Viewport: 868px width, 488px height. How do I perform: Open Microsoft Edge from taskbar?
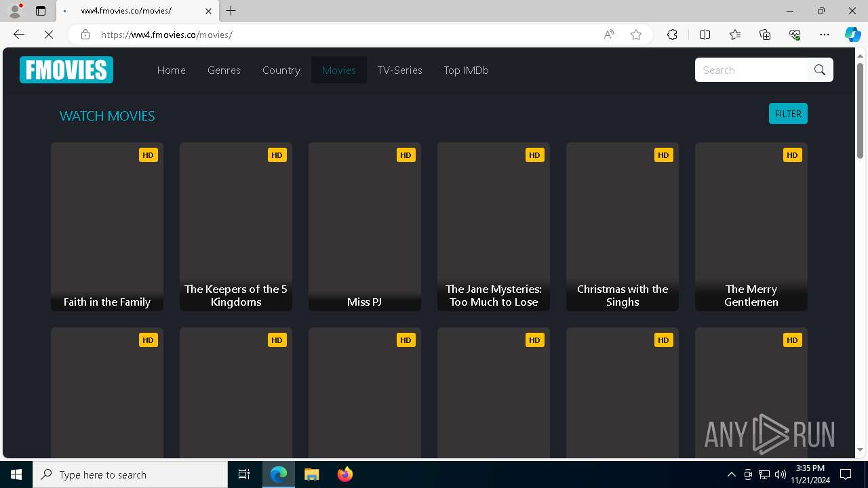(279, 474)
